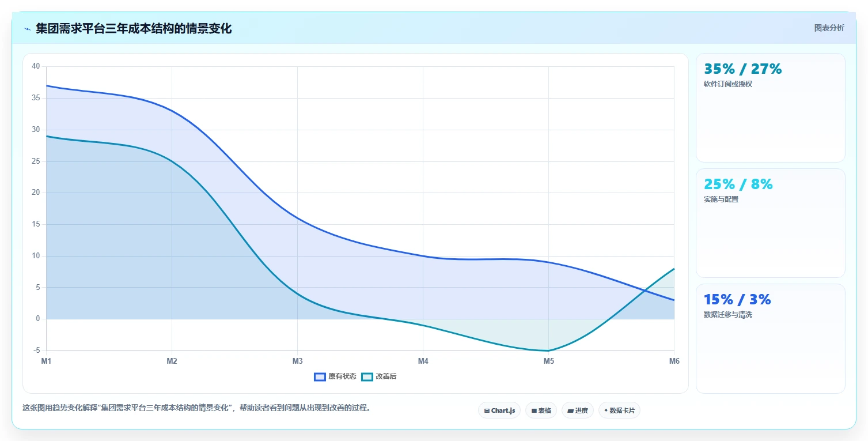Click the 40 y-axis value
Viewport: 868px width, 441px height.
click(36, 66)
